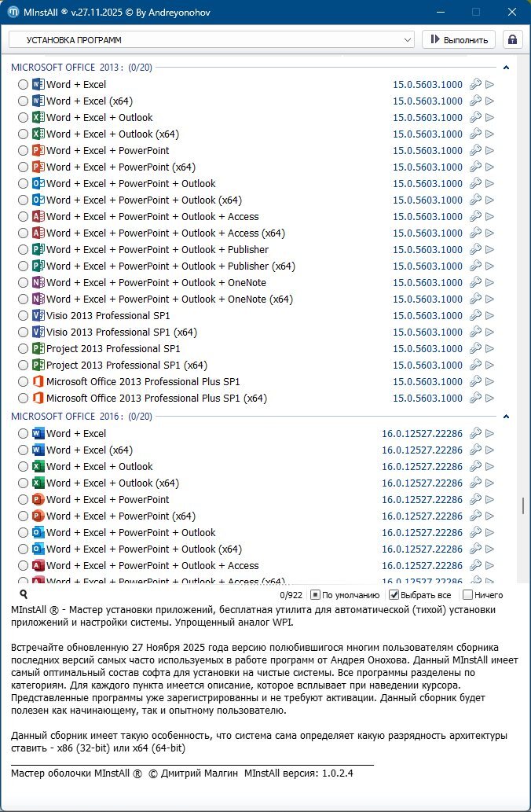Toggle the "По умолчанию" checkbox
The image size is (531, 812).
(x=315, y=595)
